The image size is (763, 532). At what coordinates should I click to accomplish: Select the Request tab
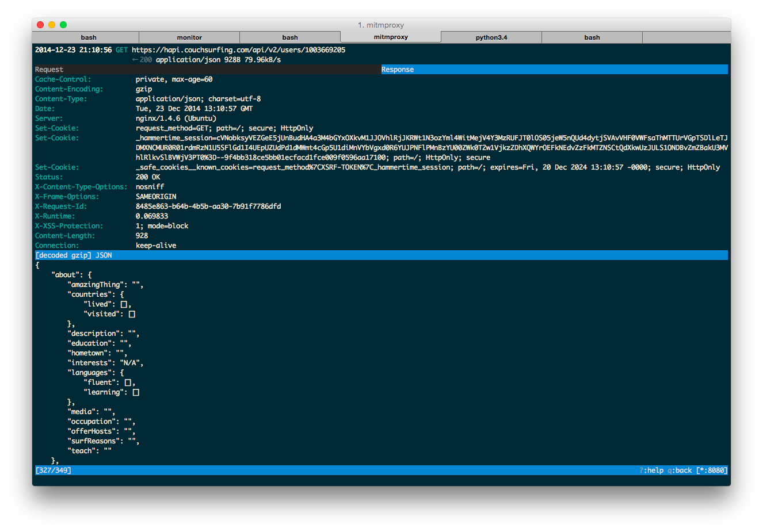[x=48, y=69]
